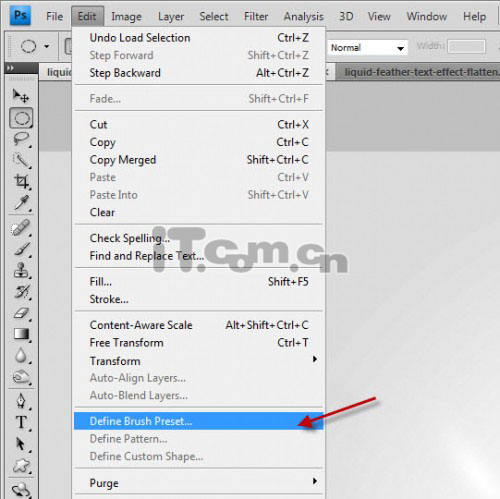Choose Copy from Edit menu
500x499 pixels.
point(199,142)
